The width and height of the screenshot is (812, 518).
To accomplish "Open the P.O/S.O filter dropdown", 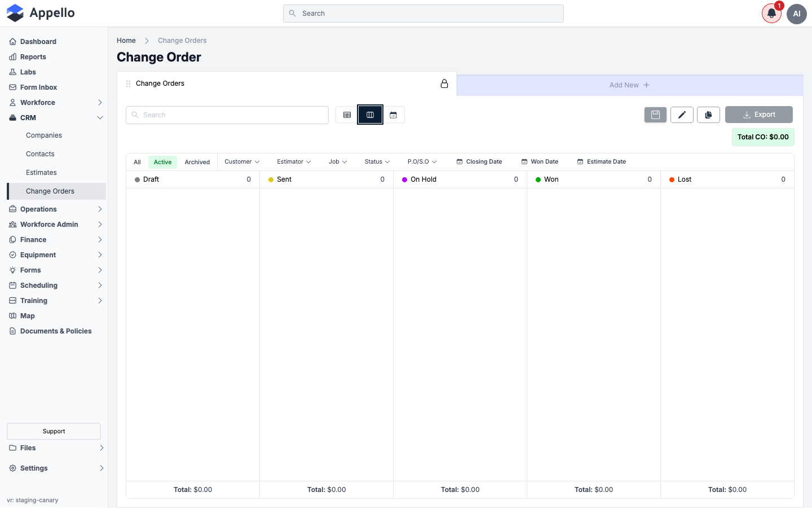I will 422,162.
